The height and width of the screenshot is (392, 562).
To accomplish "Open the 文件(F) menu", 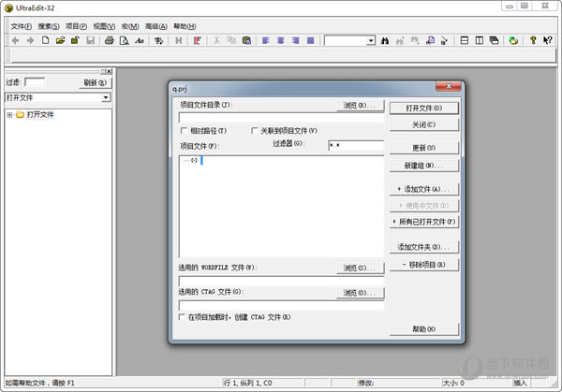I will point(22,26).
